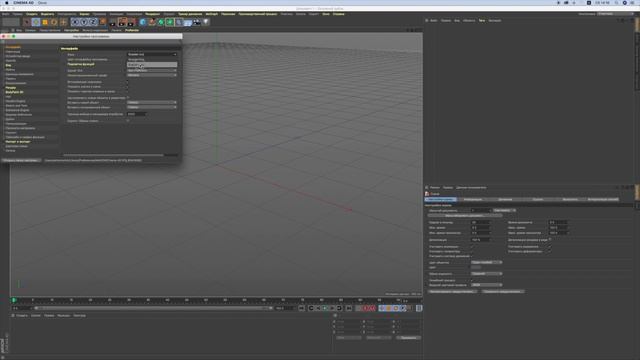Click the timeline preview range slider

pyautogui.click(x=153, y=308)
